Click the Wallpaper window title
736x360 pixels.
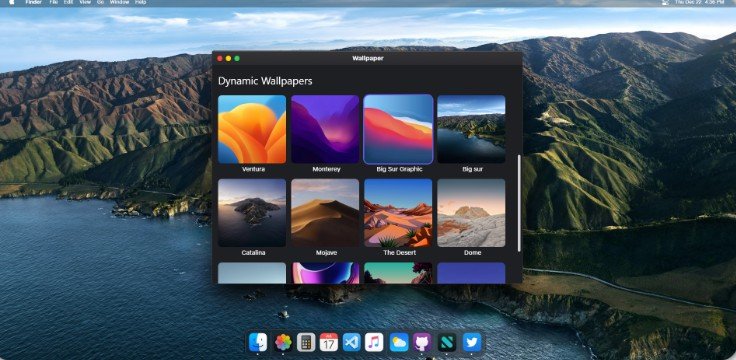coord(368,58)
